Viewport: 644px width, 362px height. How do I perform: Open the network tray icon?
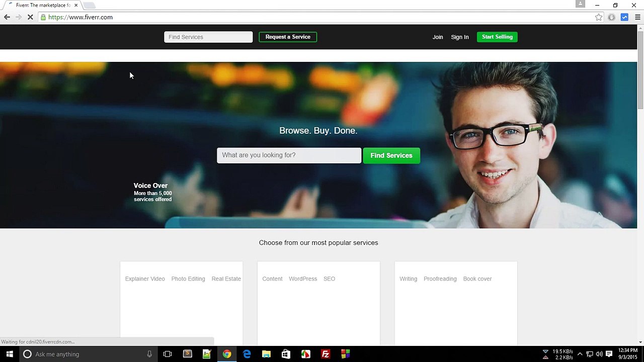click(590, 354)
